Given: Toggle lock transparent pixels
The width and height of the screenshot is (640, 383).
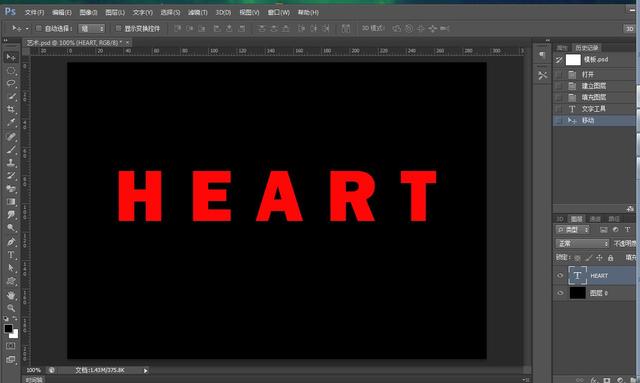Looking at the screenshot, I should (578, 258).
